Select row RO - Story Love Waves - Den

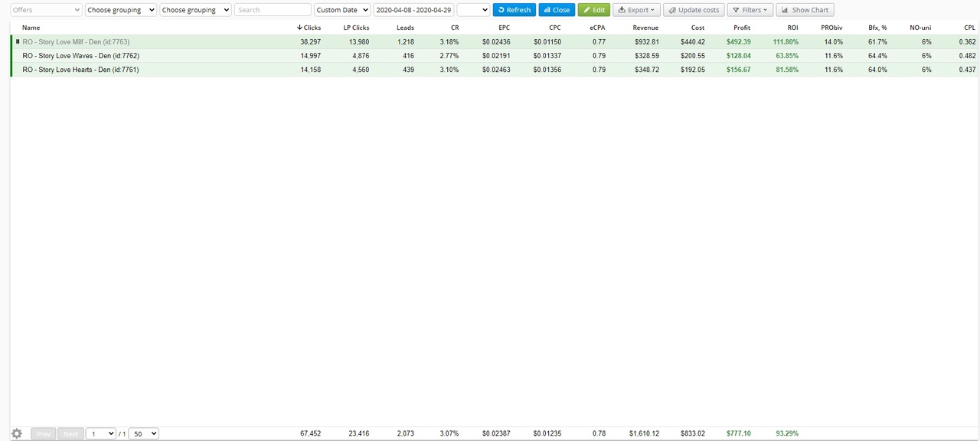coord(495,55)
